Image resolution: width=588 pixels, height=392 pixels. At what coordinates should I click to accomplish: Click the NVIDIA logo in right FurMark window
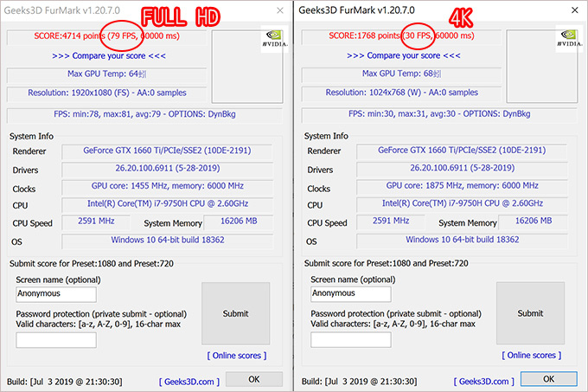569,38
